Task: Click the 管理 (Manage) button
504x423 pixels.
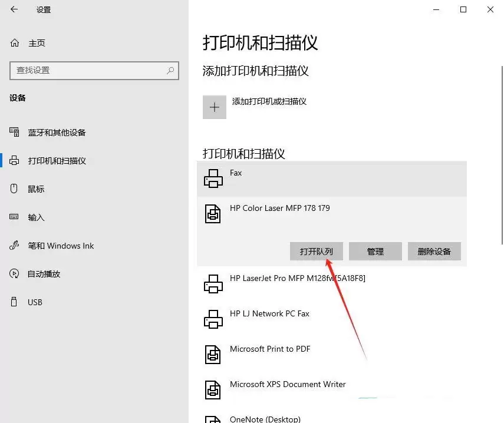Action: (375, 251)
